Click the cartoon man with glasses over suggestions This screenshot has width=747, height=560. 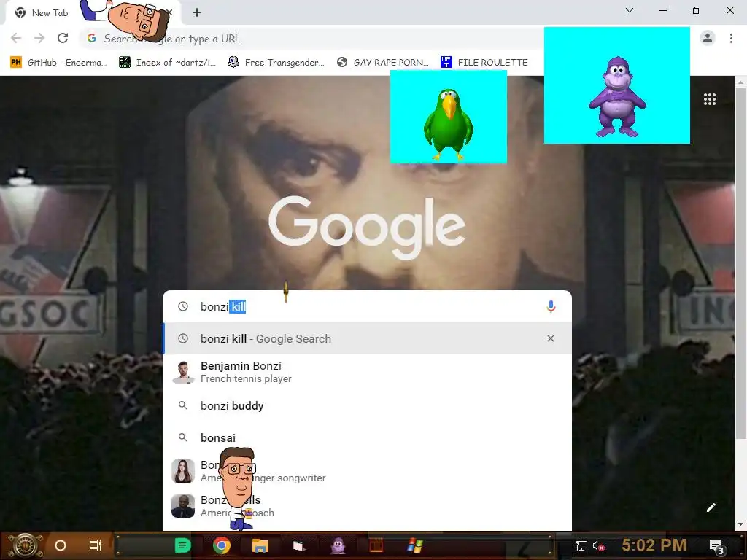[239, 488]
